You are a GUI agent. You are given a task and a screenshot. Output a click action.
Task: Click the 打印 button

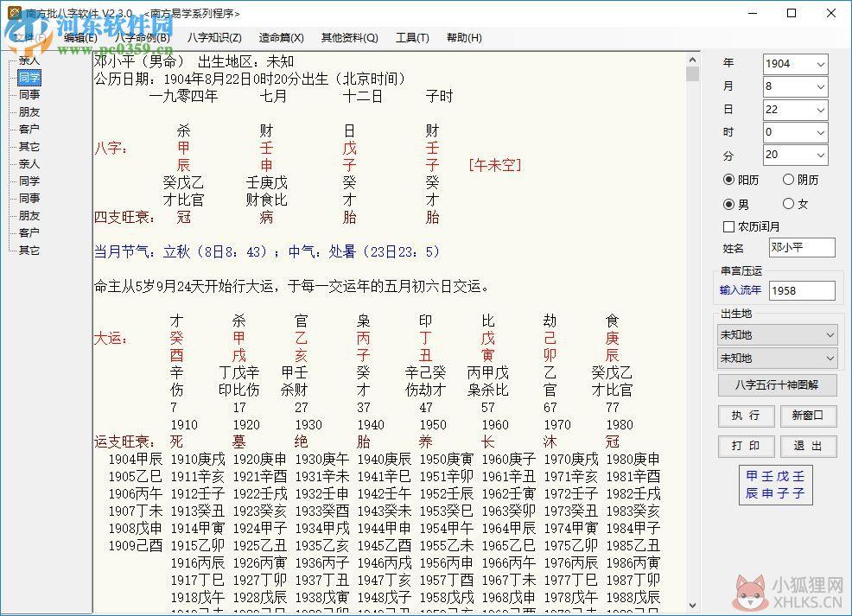pyautogui.click(x=746, y=446)
